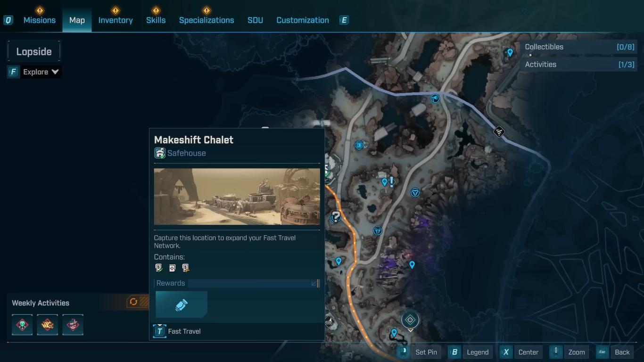Select the question mark map marker

tap(336, 217)
